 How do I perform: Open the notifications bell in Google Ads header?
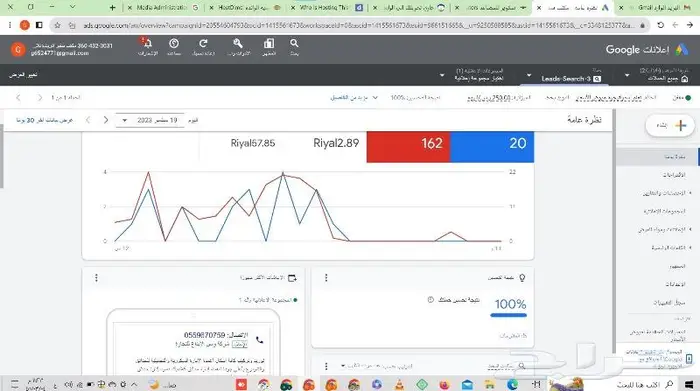pyautogui.click(x=147, y=44)
